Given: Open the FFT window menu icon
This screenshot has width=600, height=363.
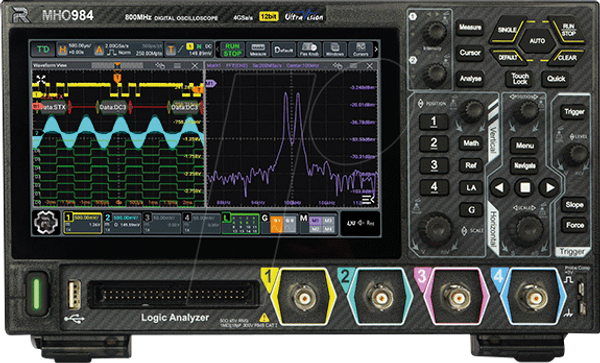Looking at the screenshot, I should tap(353, 66).
